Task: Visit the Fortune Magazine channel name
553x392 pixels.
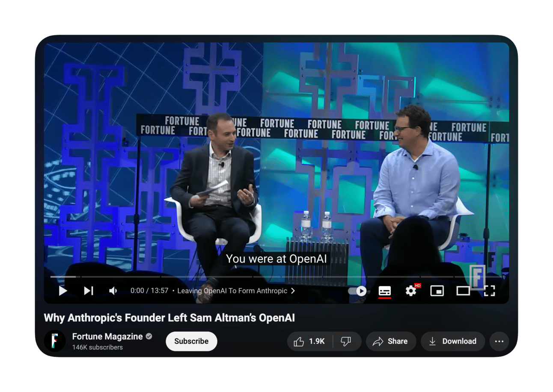Action: point(107,336)
